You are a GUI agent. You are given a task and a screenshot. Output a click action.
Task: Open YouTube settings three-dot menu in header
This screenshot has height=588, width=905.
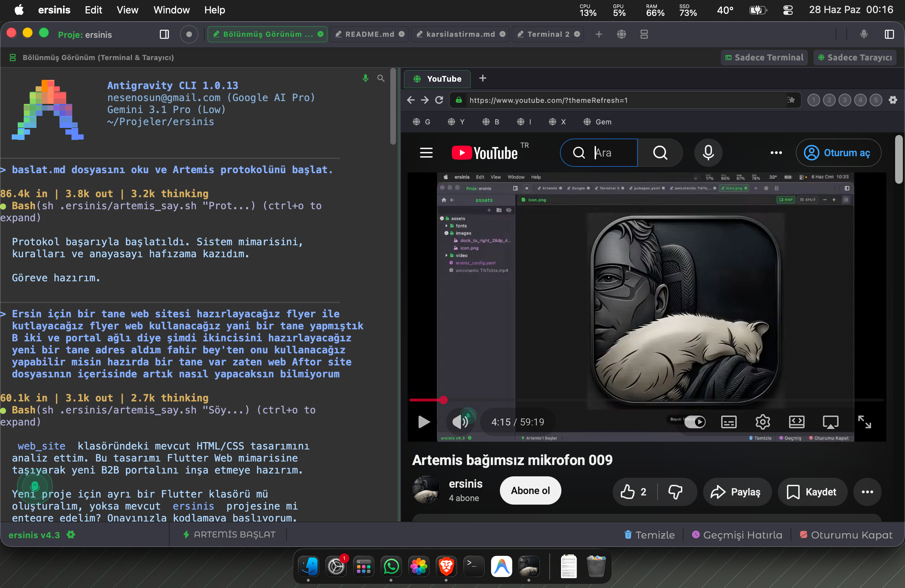click(776, 153)
